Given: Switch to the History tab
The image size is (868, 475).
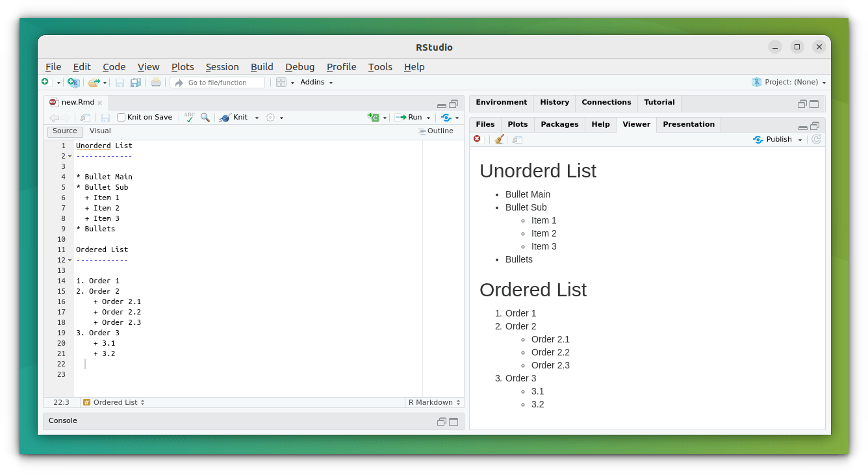Looking at the screenshot, I should tap(554, 103).
